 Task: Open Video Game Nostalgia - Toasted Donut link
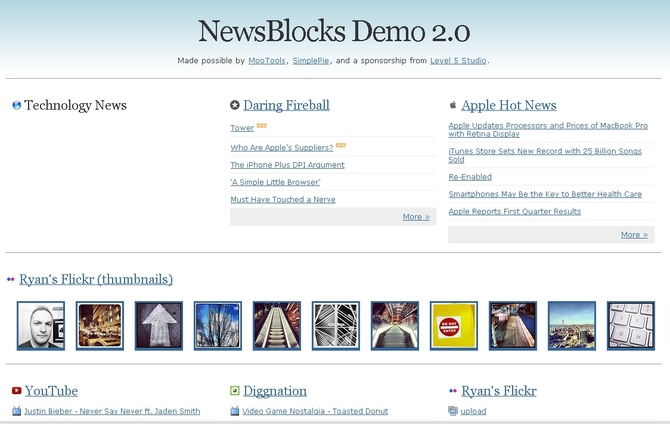coord(315,411)
